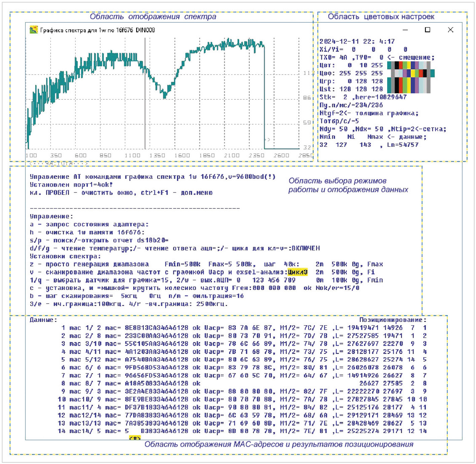Select the 'a - запрос состояния адаптера' command
Viewport: 476px width, 464px height.
89,224
